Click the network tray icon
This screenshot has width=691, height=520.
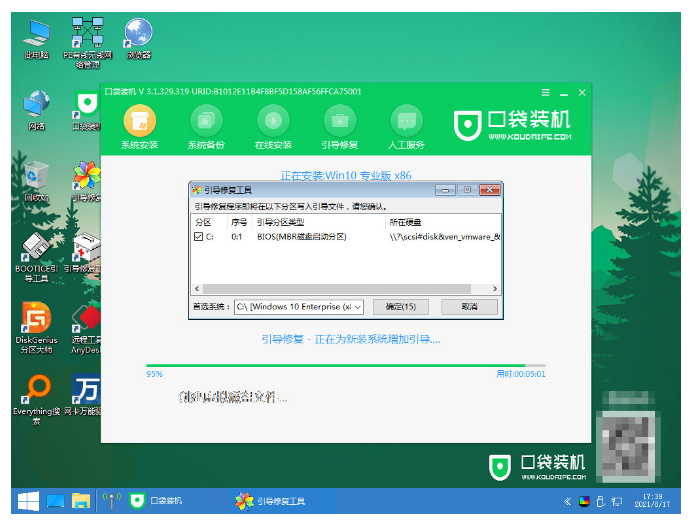point(617,501)
